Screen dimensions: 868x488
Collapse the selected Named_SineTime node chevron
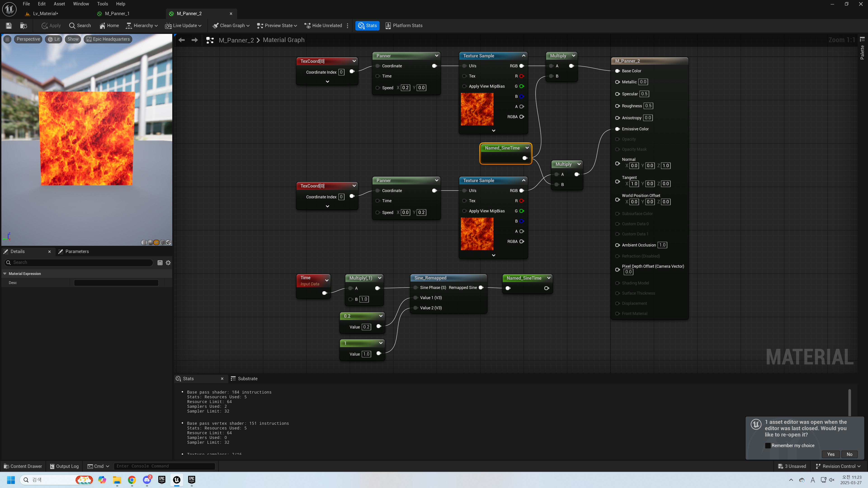pos(527,148)
